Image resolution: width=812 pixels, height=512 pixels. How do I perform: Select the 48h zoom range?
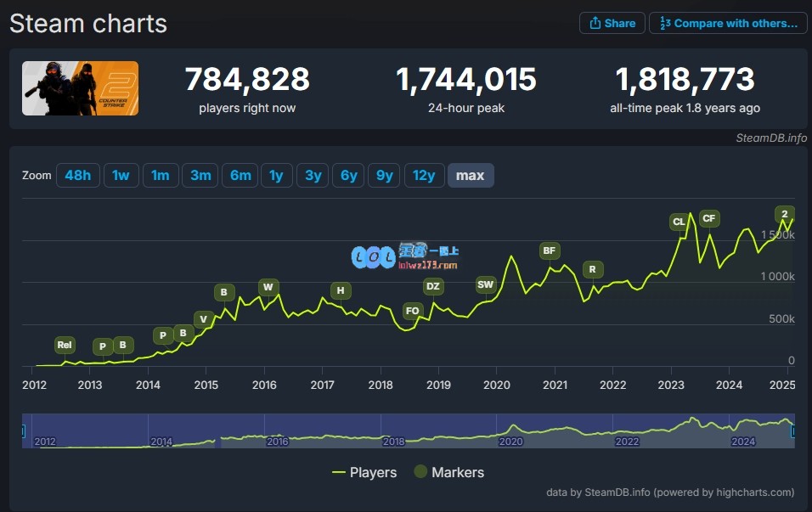(77, 175)
